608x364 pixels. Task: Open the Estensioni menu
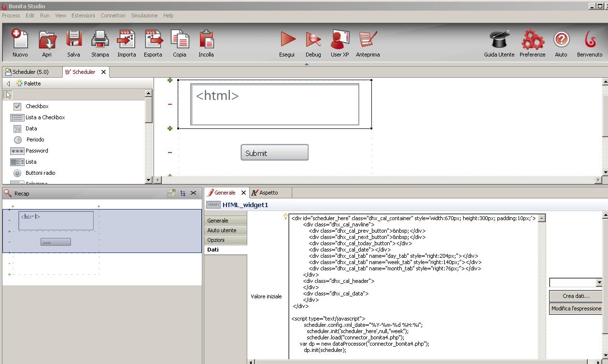coord(83,15)
